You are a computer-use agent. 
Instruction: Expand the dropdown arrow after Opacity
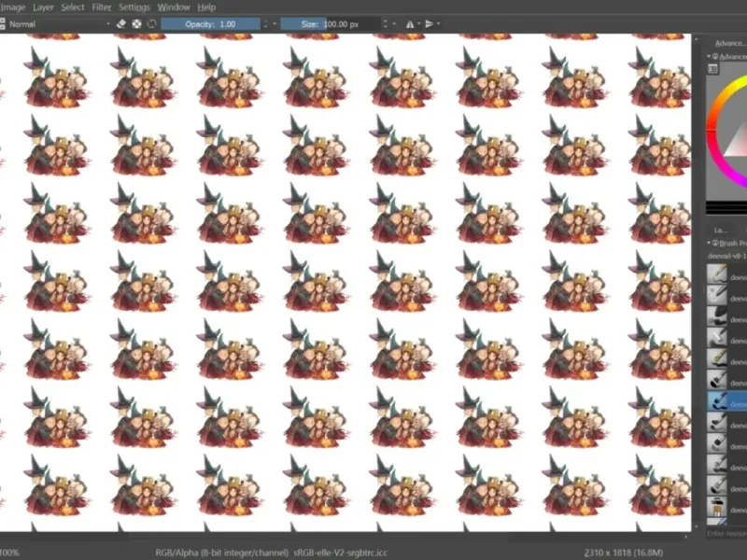(275, 24)
